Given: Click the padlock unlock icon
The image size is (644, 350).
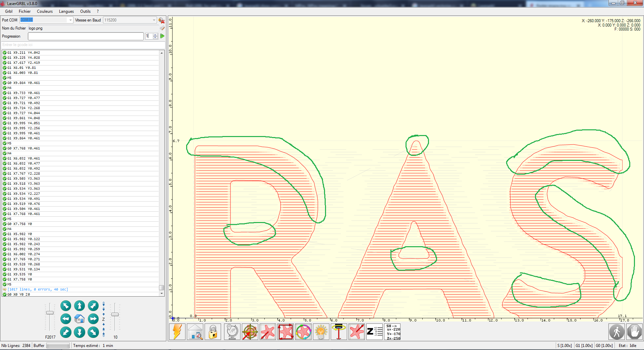Looking at the screenshot, I should (213, 332).
